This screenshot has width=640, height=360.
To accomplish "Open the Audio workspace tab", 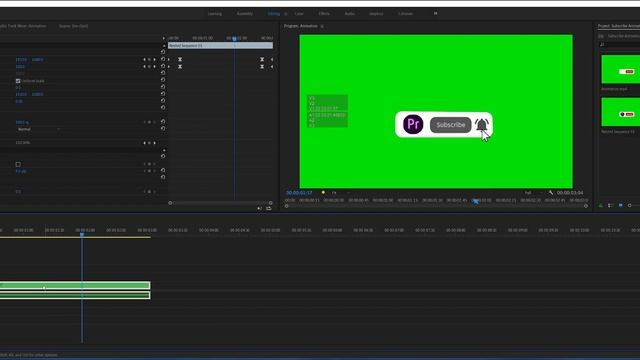I will [x=350, y=14].
